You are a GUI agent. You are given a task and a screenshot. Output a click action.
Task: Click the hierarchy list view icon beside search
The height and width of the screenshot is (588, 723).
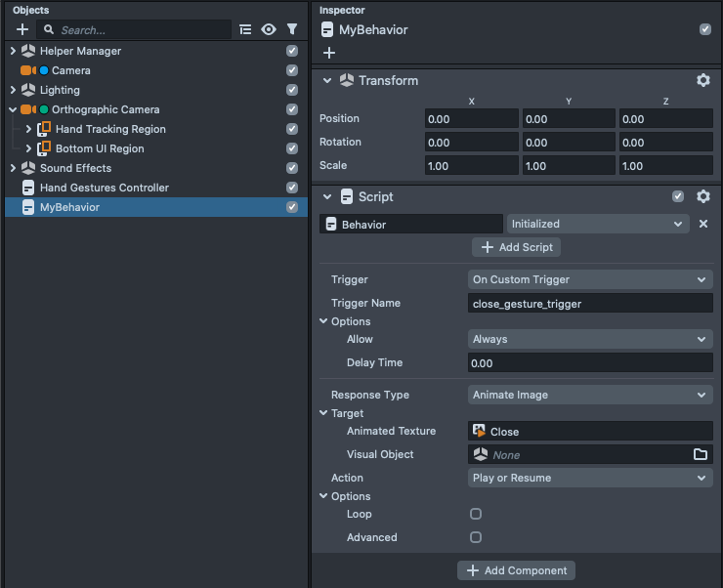pos(245,30)
